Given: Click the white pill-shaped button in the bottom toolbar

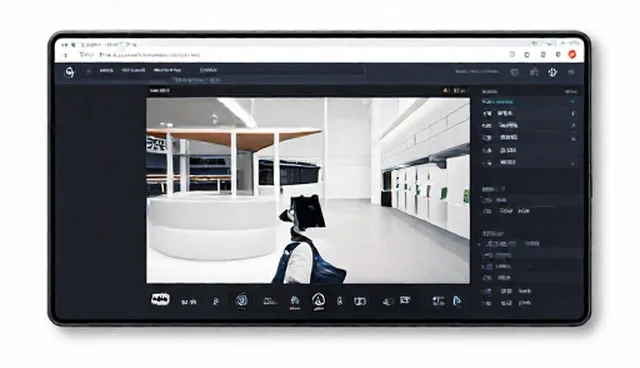Looking at the screenshot, I should click(160, 300).
